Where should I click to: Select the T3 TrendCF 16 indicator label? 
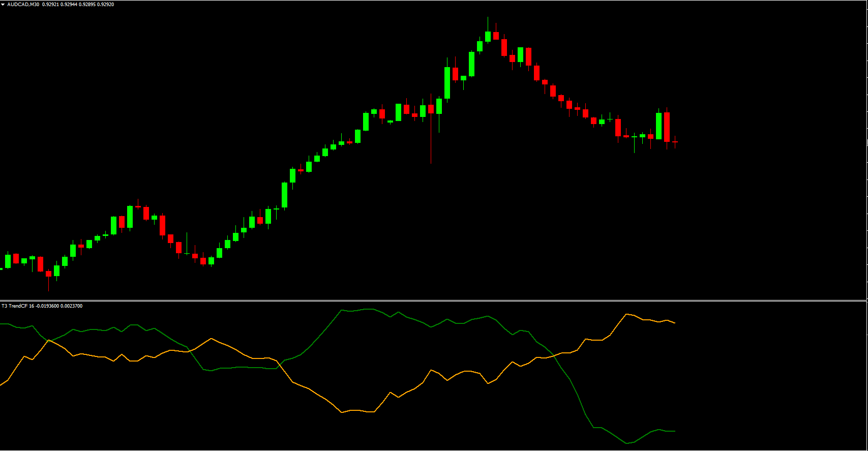pyautogui.click(x=18, y=306)
